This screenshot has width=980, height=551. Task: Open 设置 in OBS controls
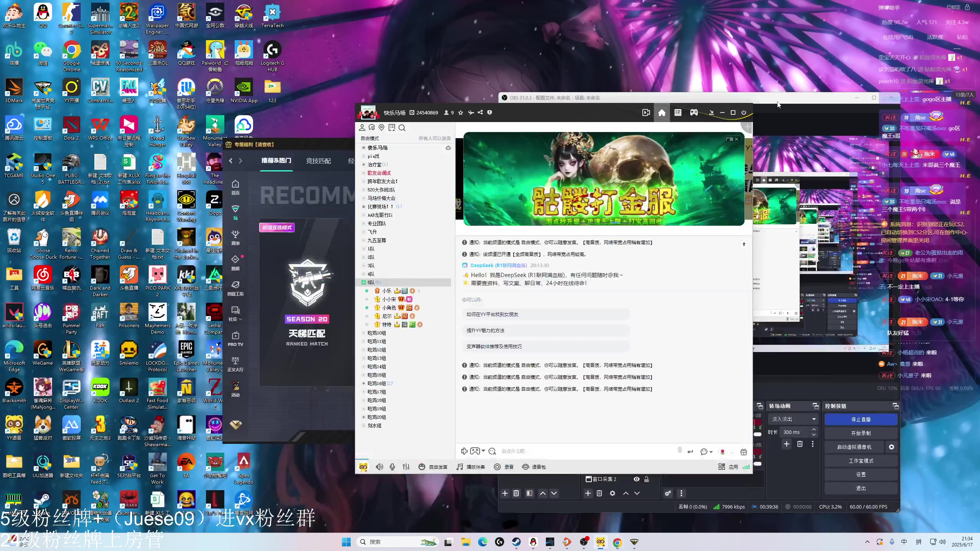tap(861, 474)
